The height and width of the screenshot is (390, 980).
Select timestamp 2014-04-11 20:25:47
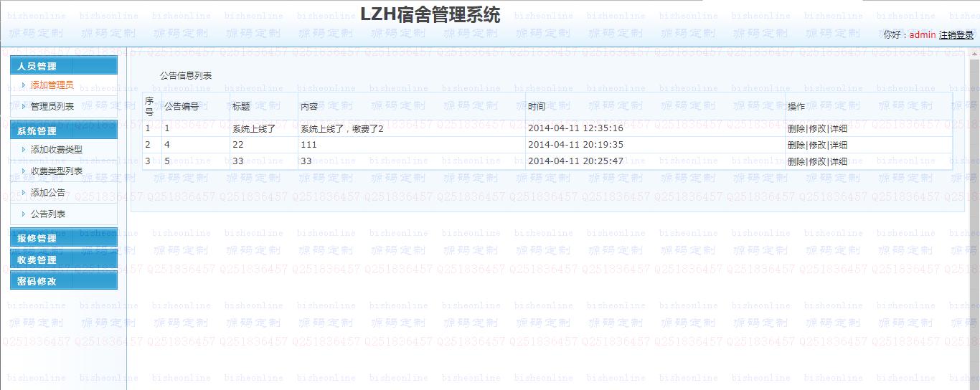pos(575,162)
